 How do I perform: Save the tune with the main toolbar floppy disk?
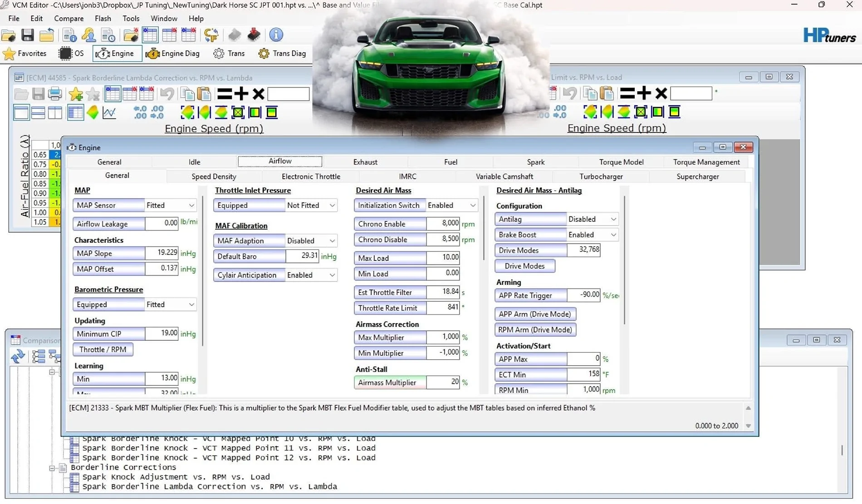[28, 35]
